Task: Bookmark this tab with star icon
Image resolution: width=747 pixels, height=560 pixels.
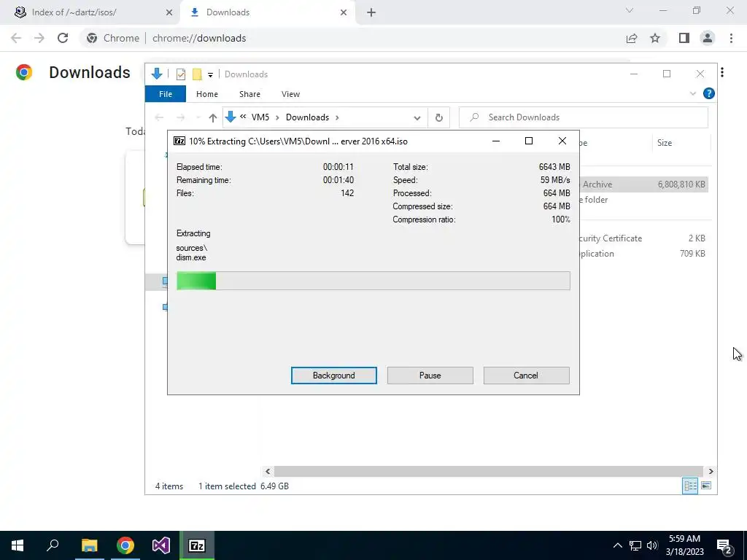Action: click(x=655, y=38)
